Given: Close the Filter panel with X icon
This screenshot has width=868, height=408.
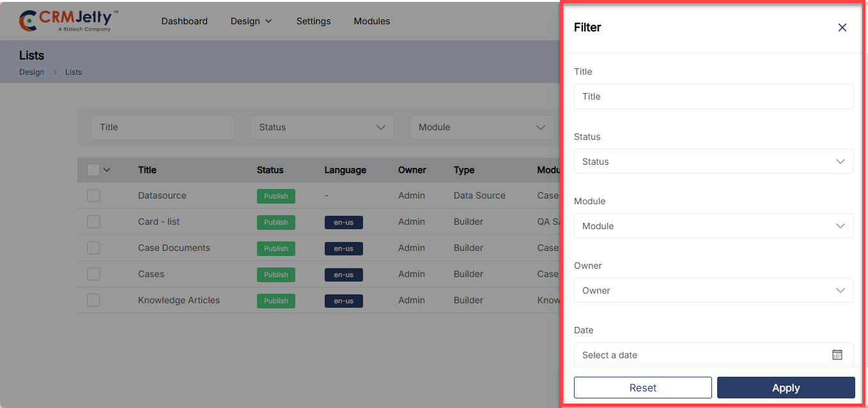Looking at the screenshot, I should 842,27.
